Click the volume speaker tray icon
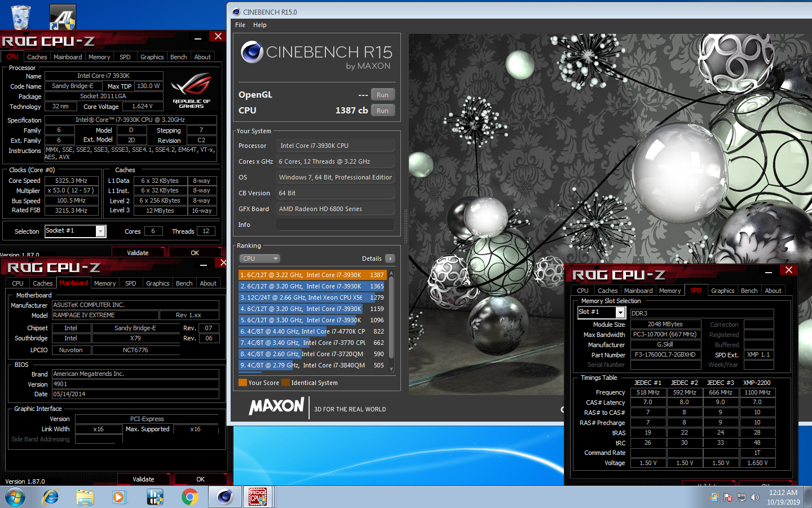The width and height of the screenshot is (812, 508). (755, 497)
